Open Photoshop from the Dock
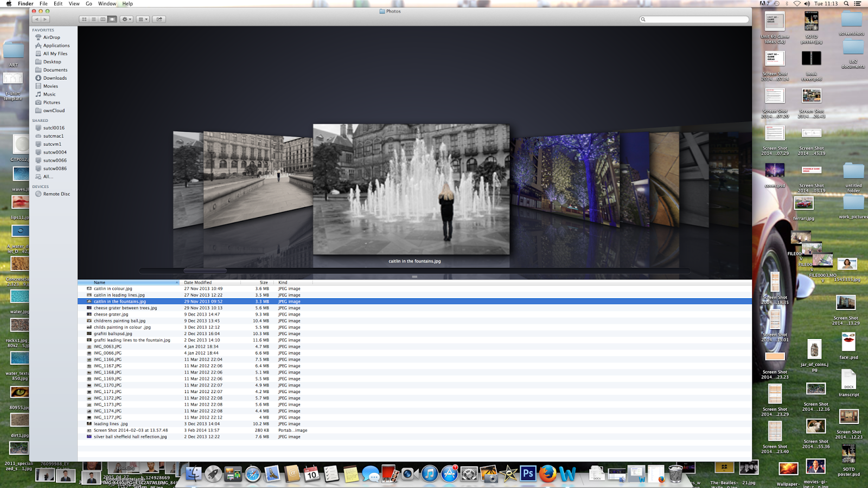868x488 pixels. tap(528, 474)
